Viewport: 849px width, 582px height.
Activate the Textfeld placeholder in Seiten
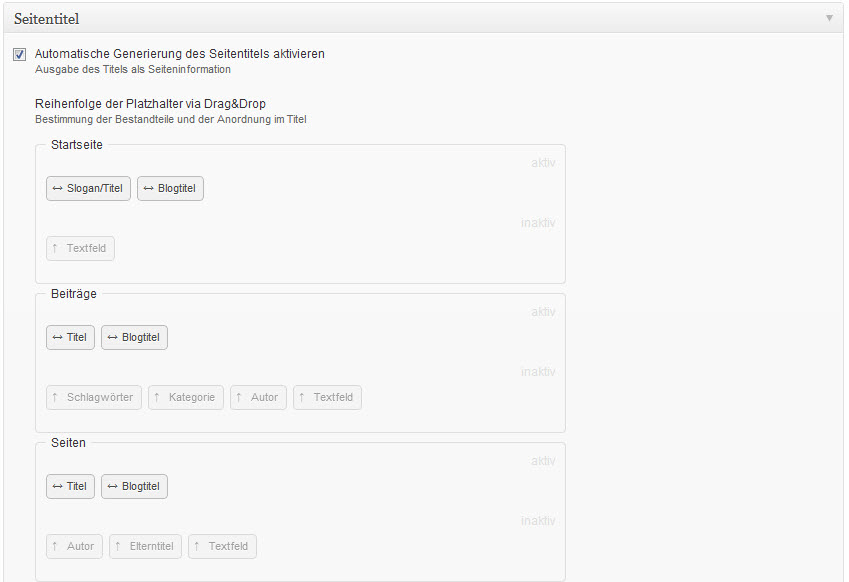click(222, 546)
